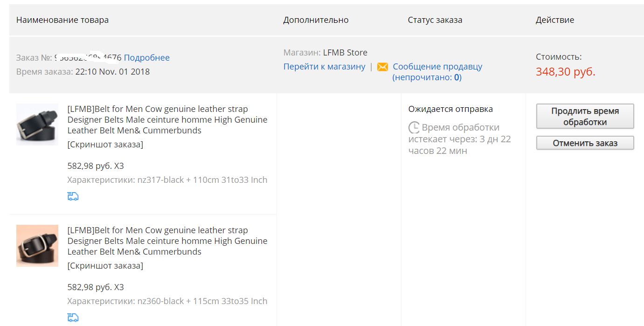Image resolution: width=644 pixels, height=326 pixels.
Task: Click the truck shipping icon under second belt
Action: 73,318
